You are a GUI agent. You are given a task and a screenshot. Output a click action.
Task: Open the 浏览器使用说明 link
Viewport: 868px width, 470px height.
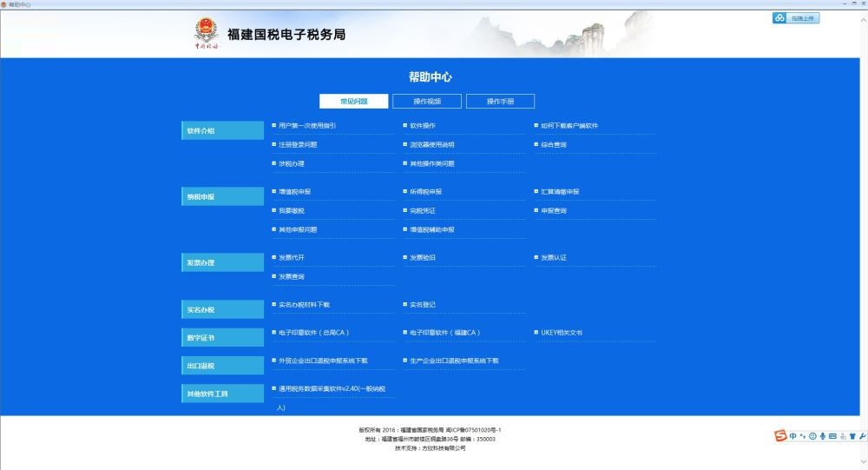tap(431, 145)
